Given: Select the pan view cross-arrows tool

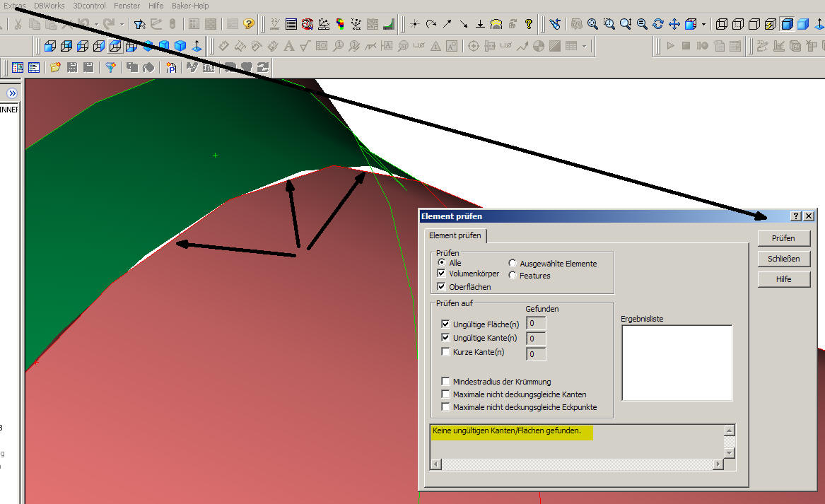Looking at the screenshot, I should coord(674,24).
